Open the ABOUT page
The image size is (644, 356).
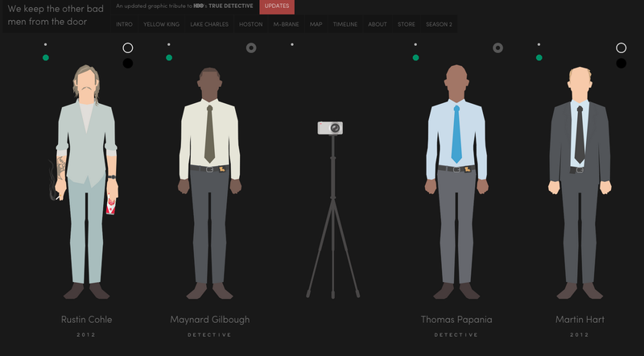(378, 24)
